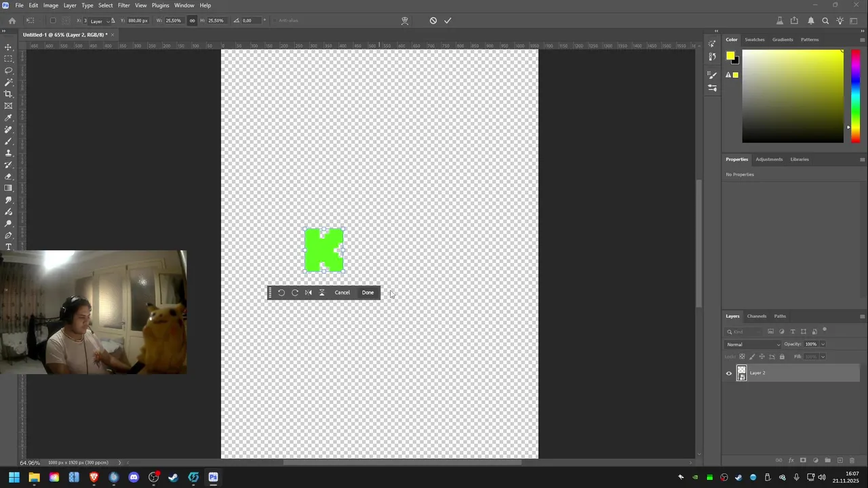
Task: Select the Frame tool
Action: point(8,106)
